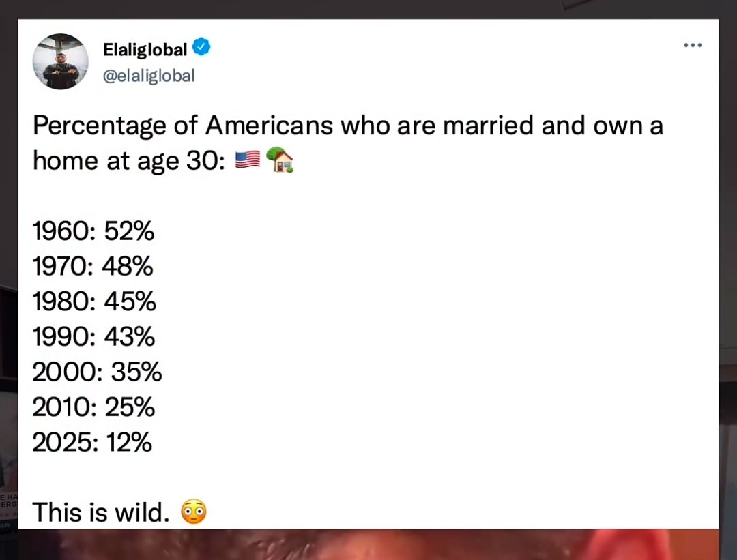Click the 'home at age 30:' text
737x560 pixels.
click(129, 161)
